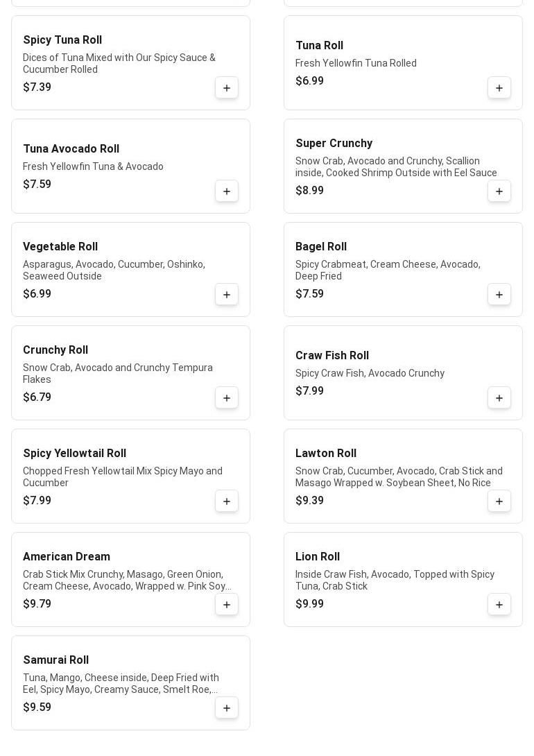This screenshot has width=534, height=756.
Task: Click plus icon for Tuna Avocado Roll
Action: (227, 191)
